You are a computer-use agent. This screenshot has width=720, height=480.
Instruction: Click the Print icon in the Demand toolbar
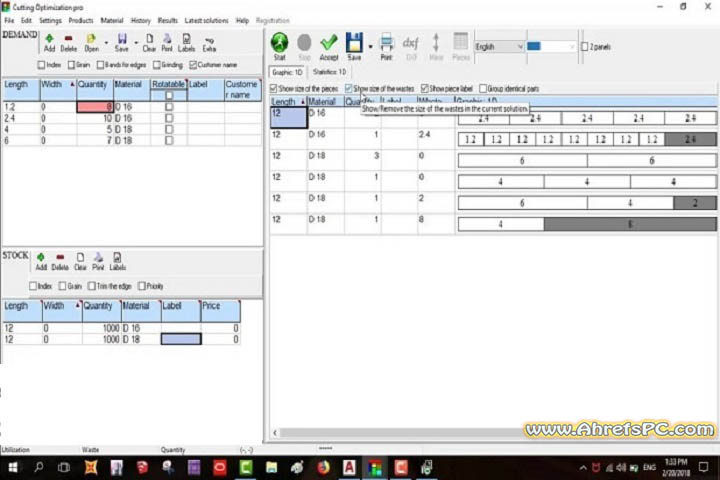click(167, 39)
